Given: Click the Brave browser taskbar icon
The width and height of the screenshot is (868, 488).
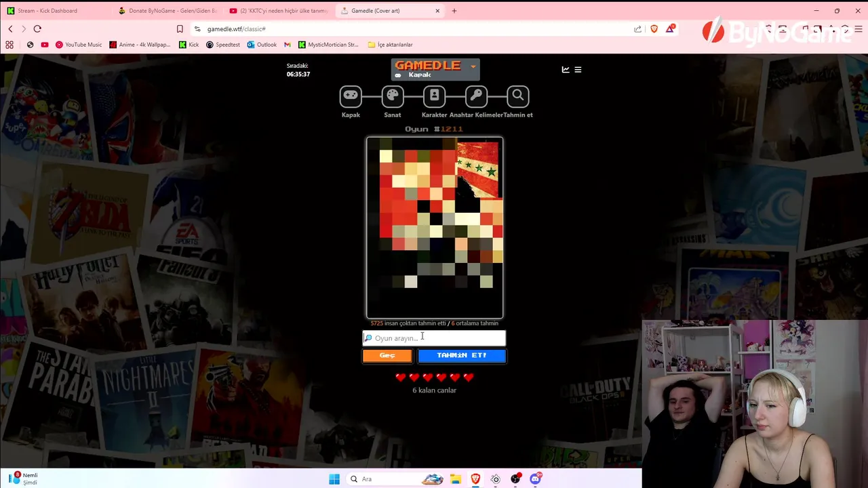Looking at the screenshot, I should (475, 479).
